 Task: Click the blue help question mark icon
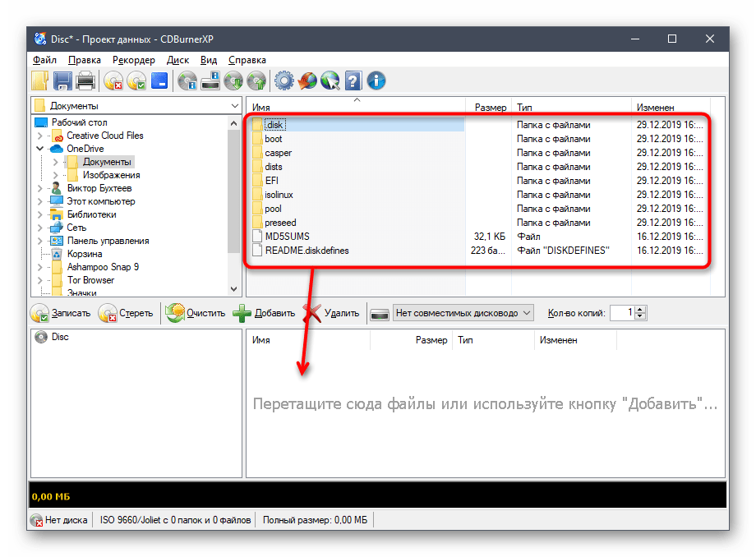[x=353, y=81]
